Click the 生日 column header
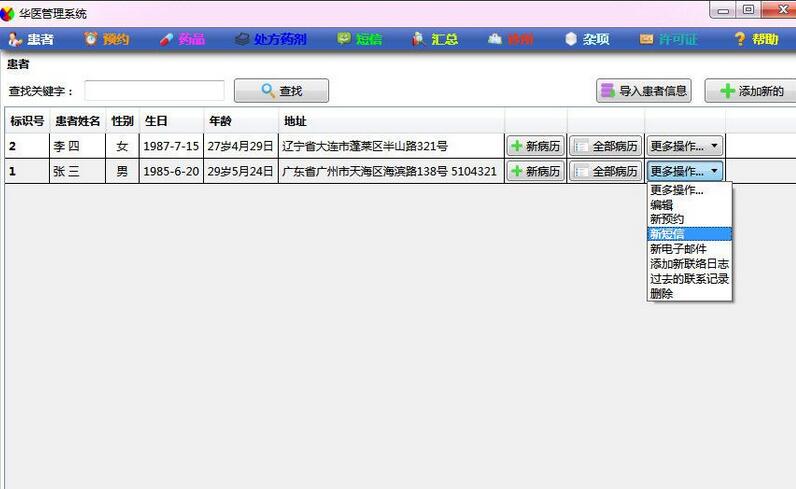 point(172,121)
